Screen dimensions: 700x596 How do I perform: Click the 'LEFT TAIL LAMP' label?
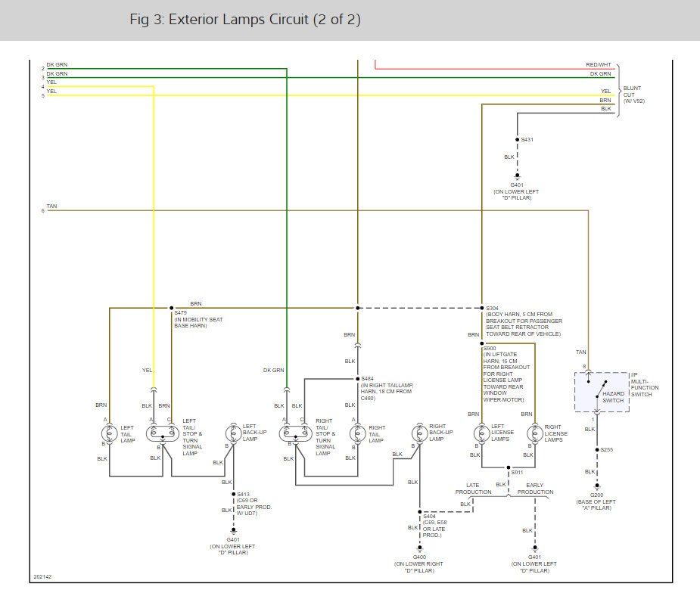pyautogui.click(x=128, y=434)
